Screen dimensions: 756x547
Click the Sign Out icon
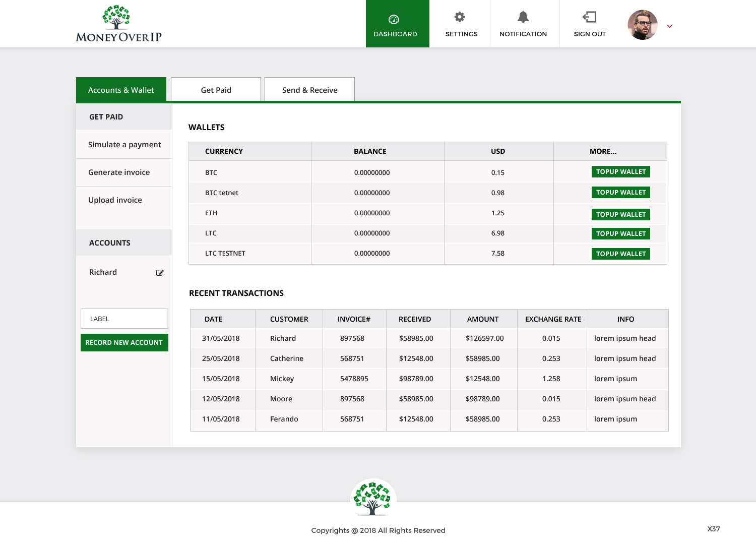point(589,17)
